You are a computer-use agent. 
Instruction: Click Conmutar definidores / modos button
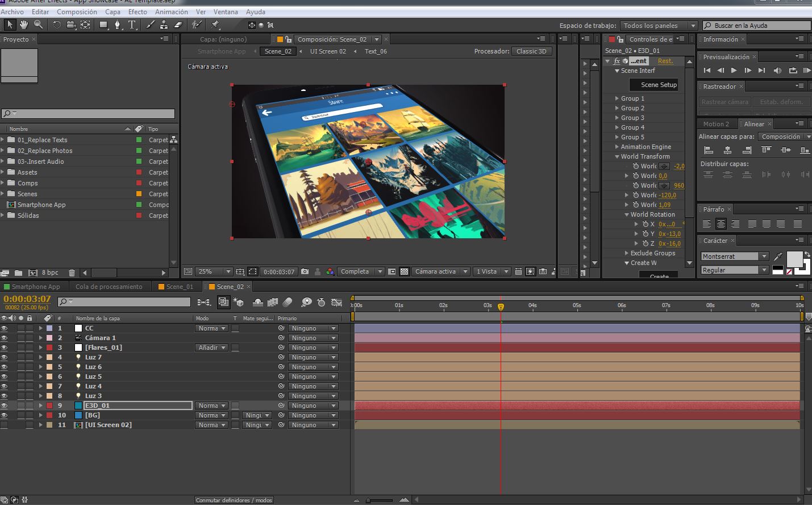(x=234, y=500)
